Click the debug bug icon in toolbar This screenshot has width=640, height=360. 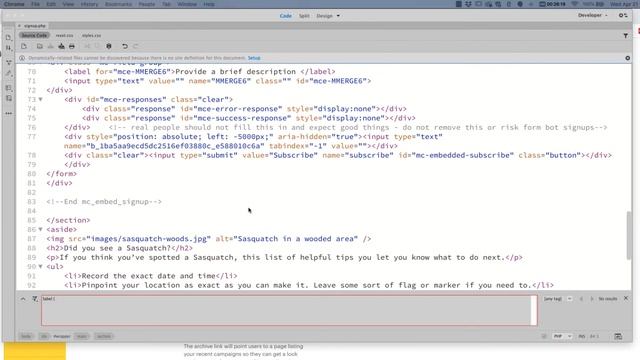[109, 47]
